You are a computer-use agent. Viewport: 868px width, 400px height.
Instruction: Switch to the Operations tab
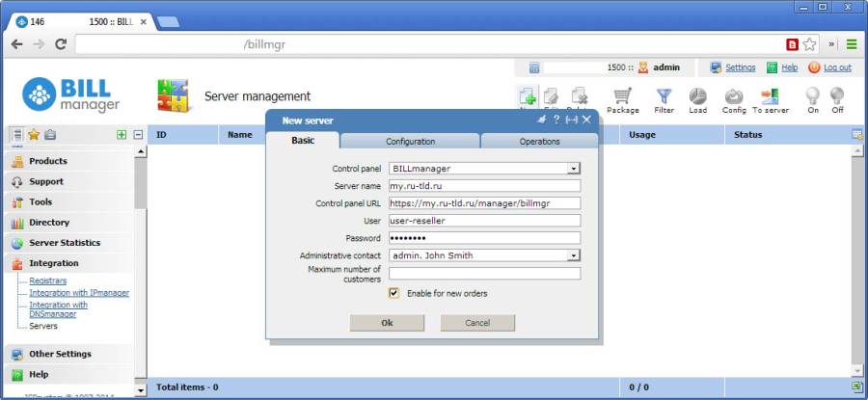click(539, 141)
